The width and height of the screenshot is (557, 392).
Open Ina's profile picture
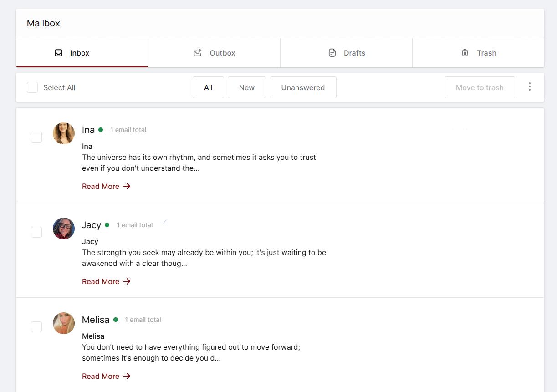pos(64,133)
